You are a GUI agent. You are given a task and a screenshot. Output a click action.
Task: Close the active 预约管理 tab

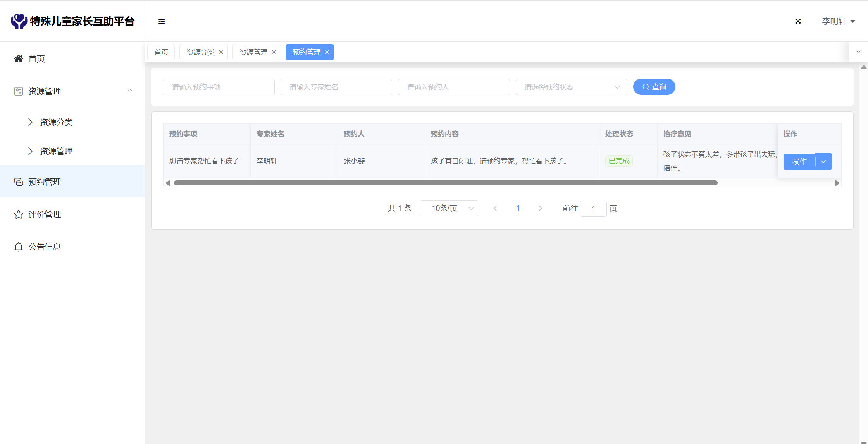point(327,52)
